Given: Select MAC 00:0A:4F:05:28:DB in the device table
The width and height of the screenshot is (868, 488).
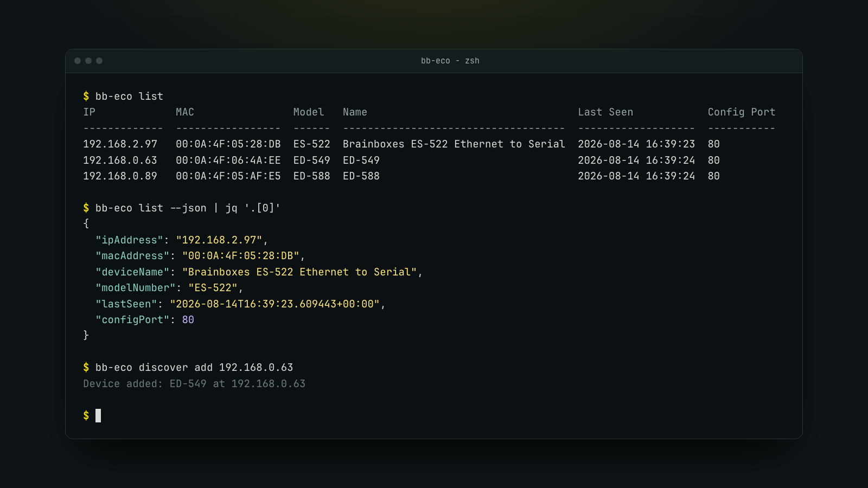Looking at the screenshot, I should (228, 144).
